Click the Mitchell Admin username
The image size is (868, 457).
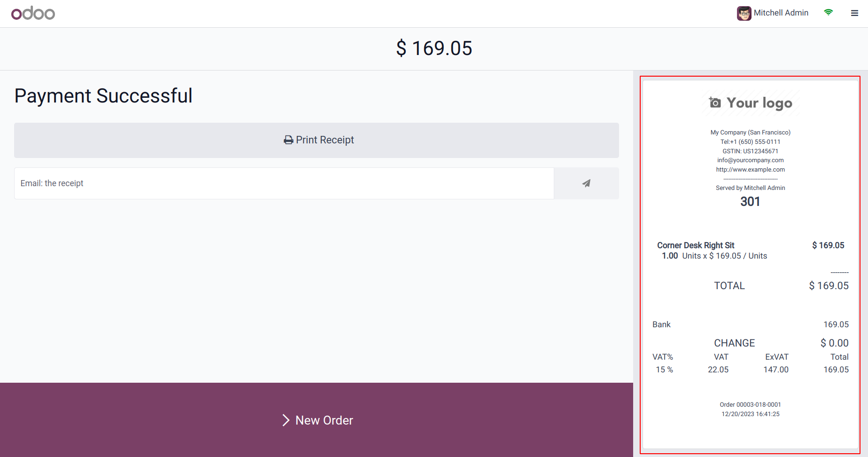pos(781,13)
